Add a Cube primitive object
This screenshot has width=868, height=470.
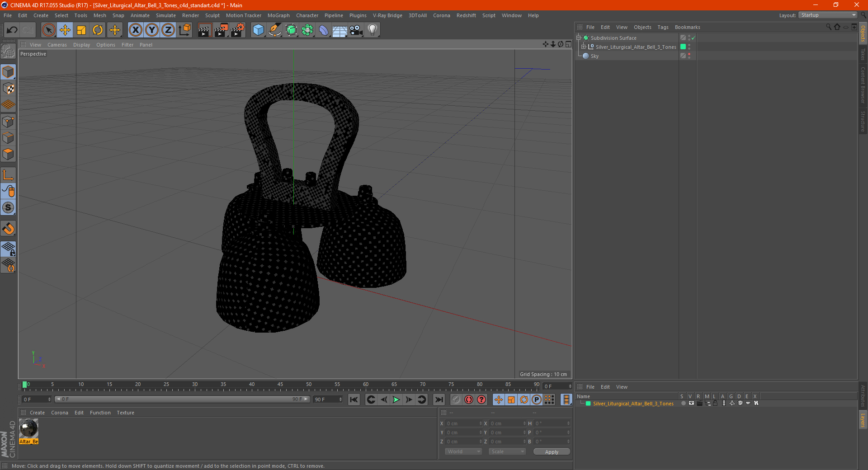pyautogui.click(x=258, y=30)
